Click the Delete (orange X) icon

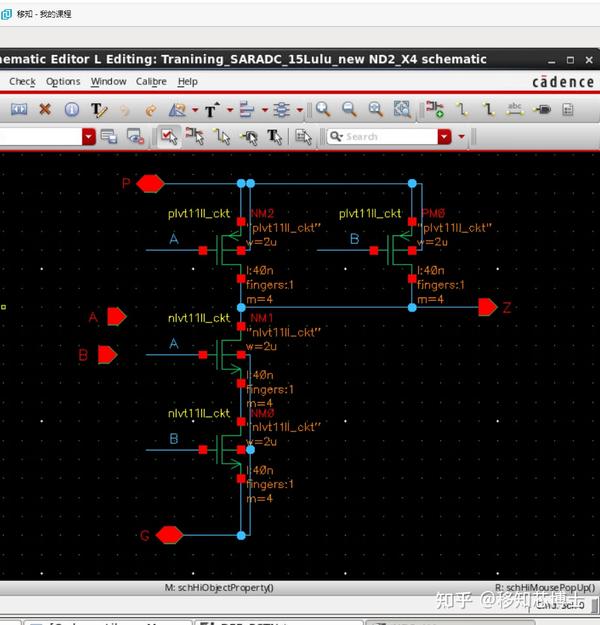point(45,109)
